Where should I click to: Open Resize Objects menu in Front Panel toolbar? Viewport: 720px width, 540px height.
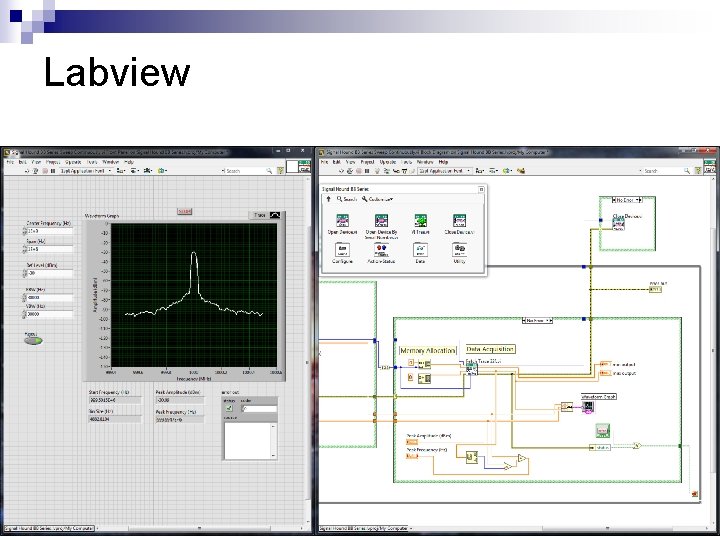(x=148, y=171)
